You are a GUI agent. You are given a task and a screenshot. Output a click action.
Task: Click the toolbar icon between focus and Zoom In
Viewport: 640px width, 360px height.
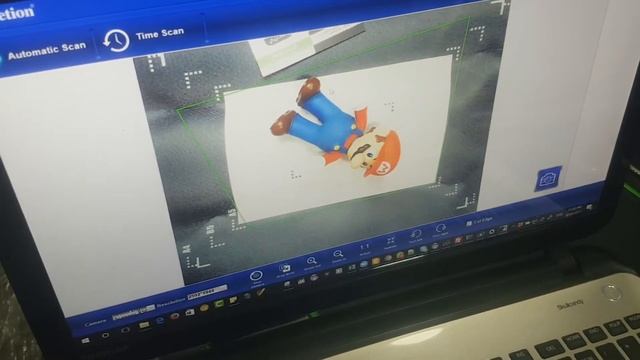(284, 269)
